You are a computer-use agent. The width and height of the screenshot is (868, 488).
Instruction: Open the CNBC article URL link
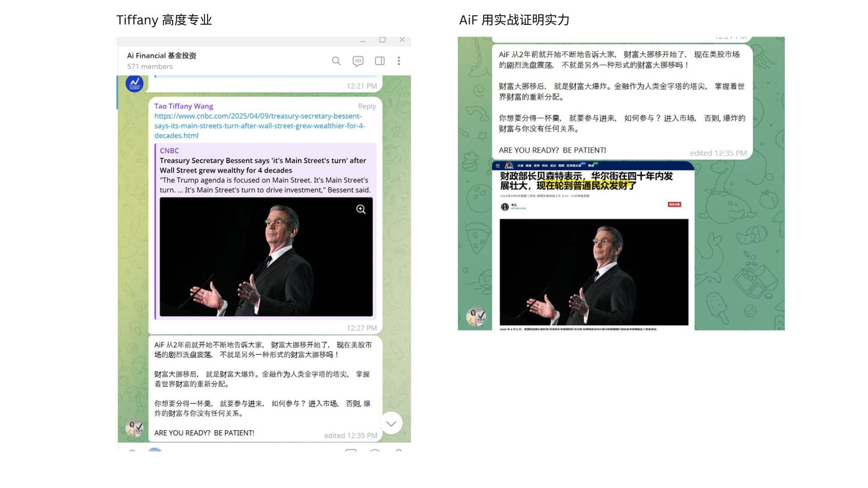pyautogui.click(x=259, y=126)
